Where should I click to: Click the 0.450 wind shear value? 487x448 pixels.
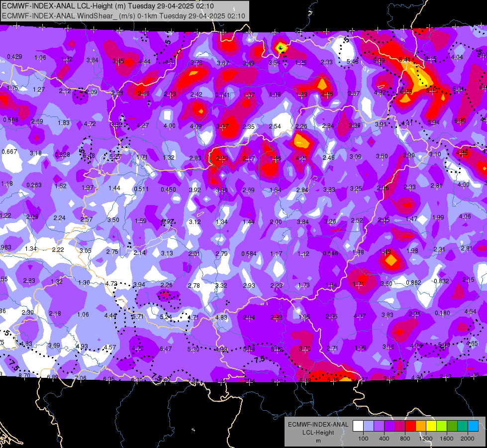pyautogui.click(x=168, y=190)
